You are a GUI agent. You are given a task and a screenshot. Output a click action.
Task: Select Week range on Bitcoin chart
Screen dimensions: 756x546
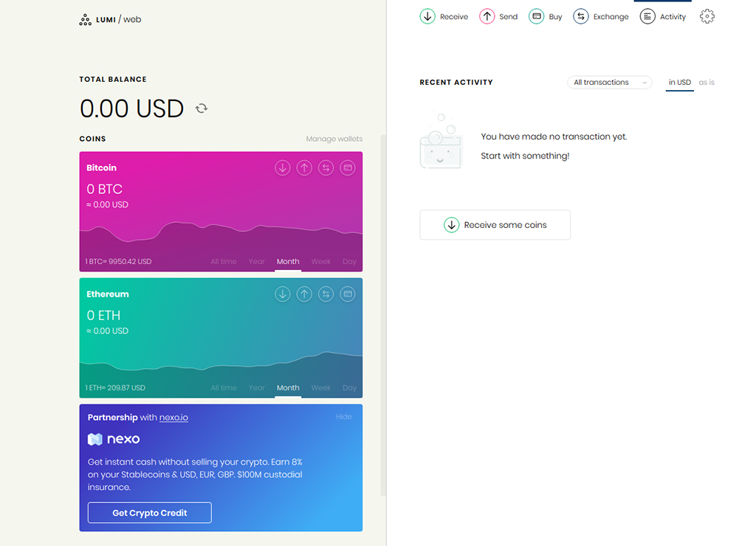coord(321,262)
